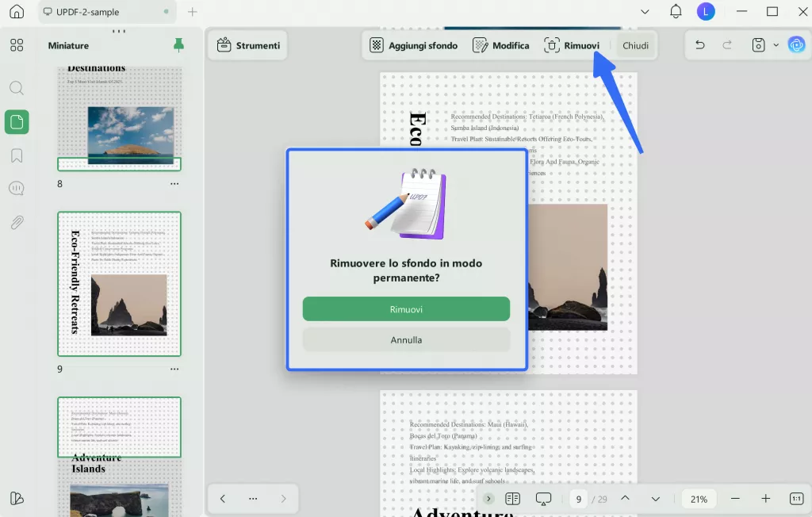Open the Strumenti tools menu
The height and width of the screenshot is (517, 812).
(248, 45)
